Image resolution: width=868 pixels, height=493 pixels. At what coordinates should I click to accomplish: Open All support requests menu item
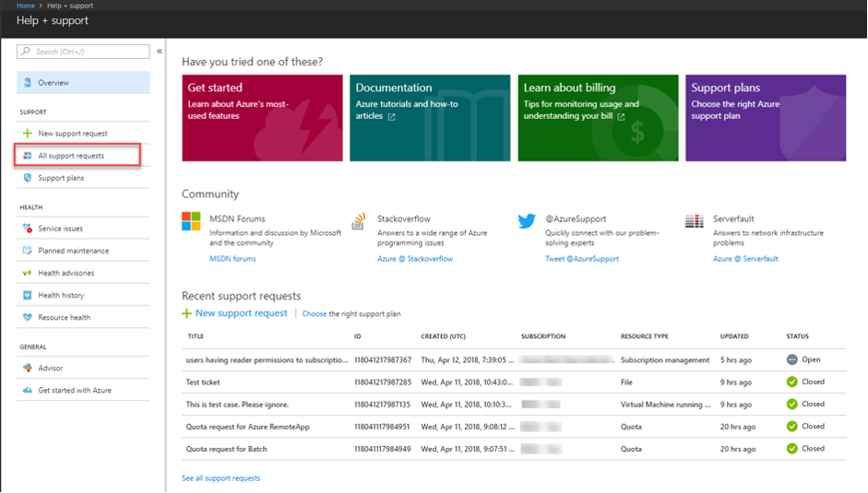(71, 156)
